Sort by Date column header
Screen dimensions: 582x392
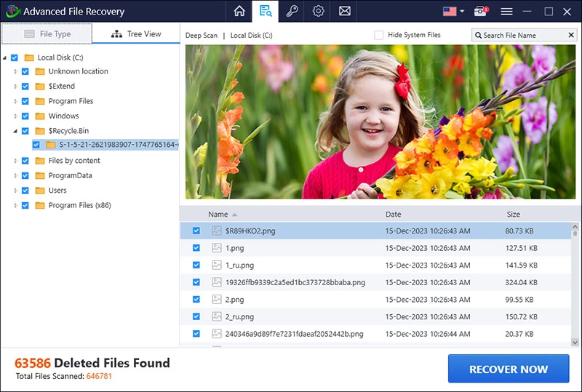[393, 215]
